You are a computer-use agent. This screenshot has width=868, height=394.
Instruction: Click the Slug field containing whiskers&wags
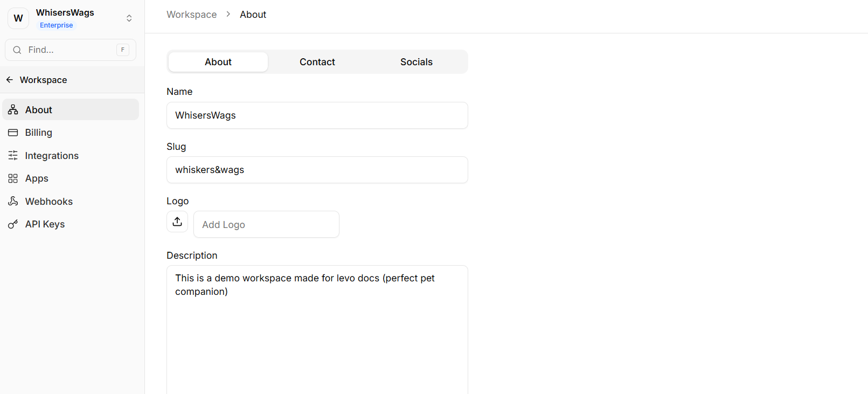[x=317, y=170]
